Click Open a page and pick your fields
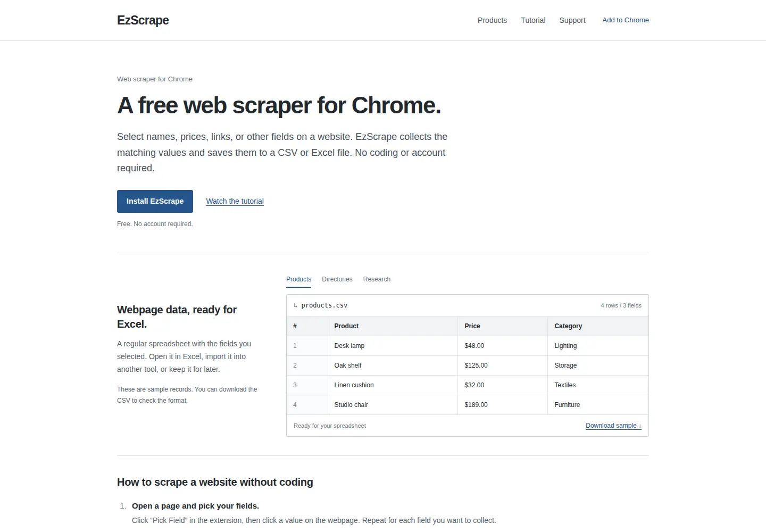 point(195,506)
